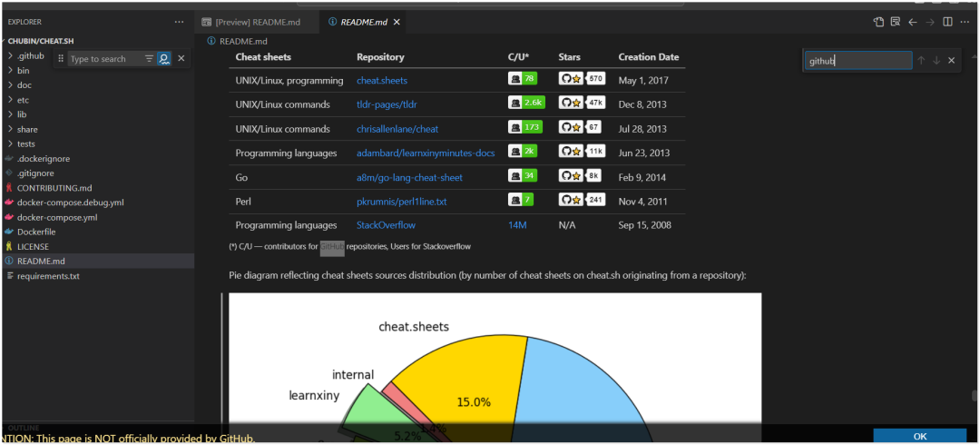
Task: Close the find widget
Action: pyautogui.click(x=951, y=61)
